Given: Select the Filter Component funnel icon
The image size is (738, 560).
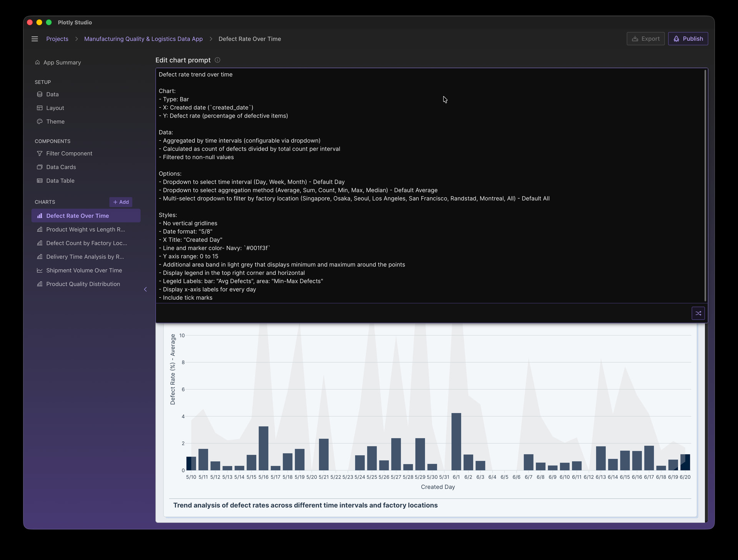Looking at the screenshot, I should [x=40, y=153].
